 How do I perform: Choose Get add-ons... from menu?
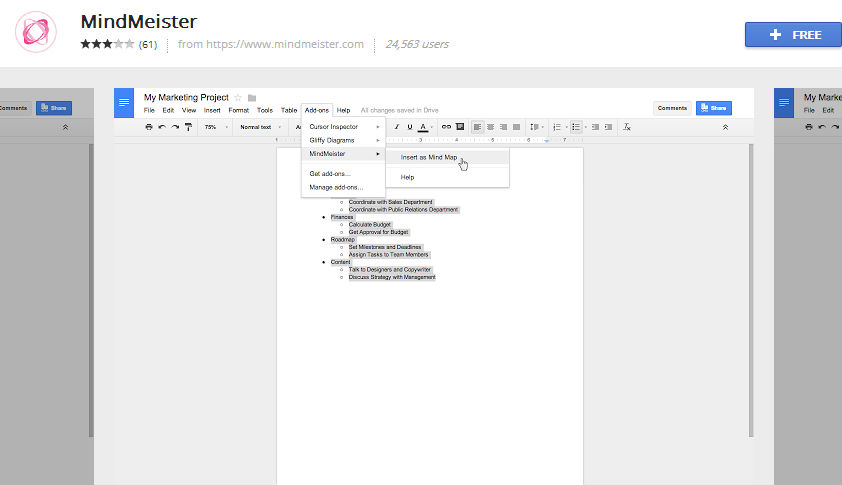(x=344, y=173)
